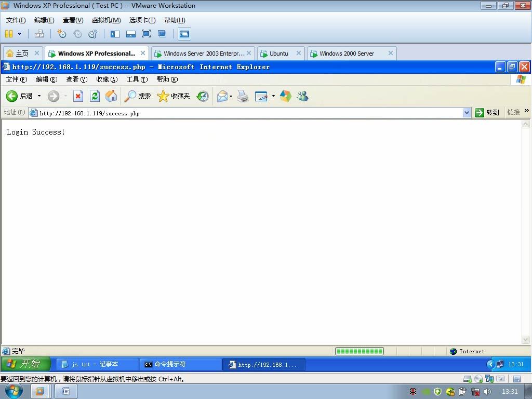Expand the back button history dropdown

(x=39, y=96)
